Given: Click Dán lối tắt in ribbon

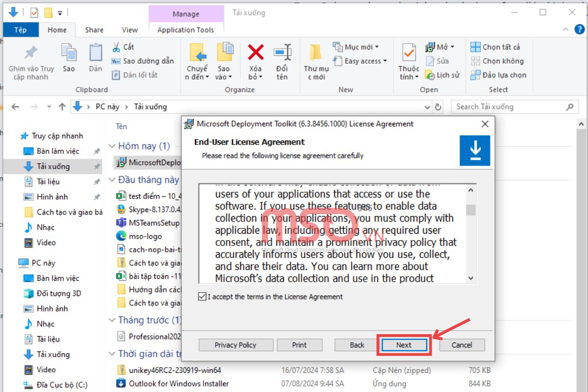Looking at the screenshot, I should click(135, 75).
